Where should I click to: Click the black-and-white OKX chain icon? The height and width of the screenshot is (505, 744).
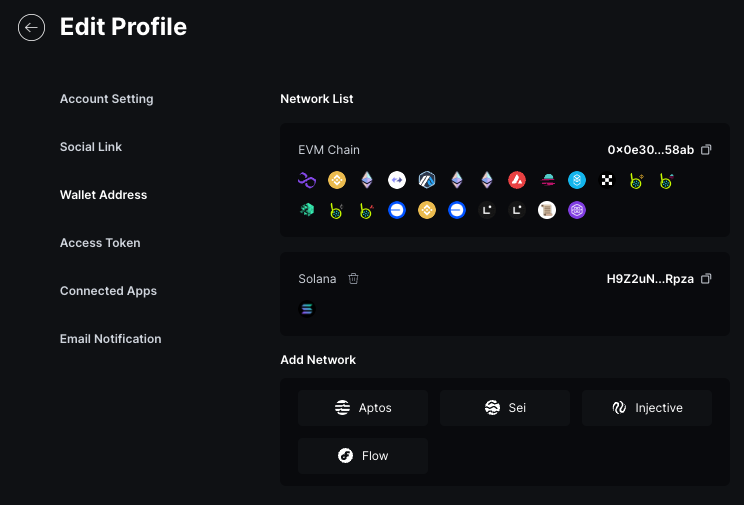pos(607,180)
